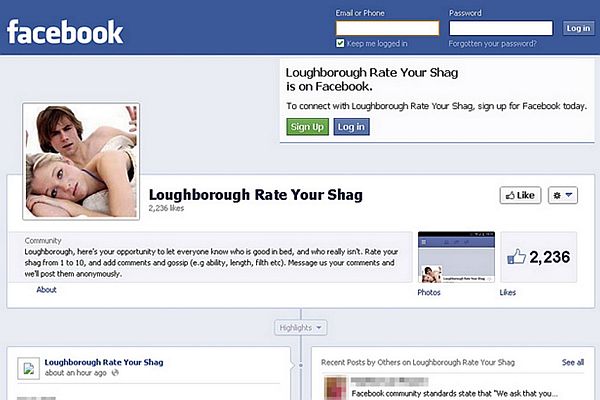The width and height of the screenshot is (600, 400).
Task: Click the large thumbs-up likes icon
Action: (516, 257)
